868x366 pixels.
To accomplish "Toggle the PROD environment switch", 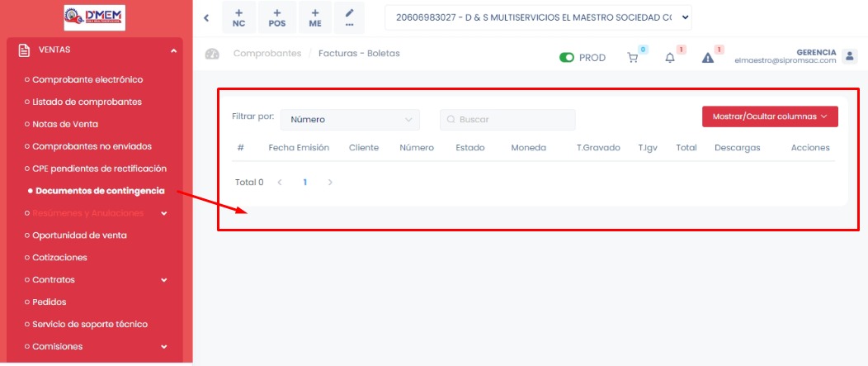I will coord(567,58).
